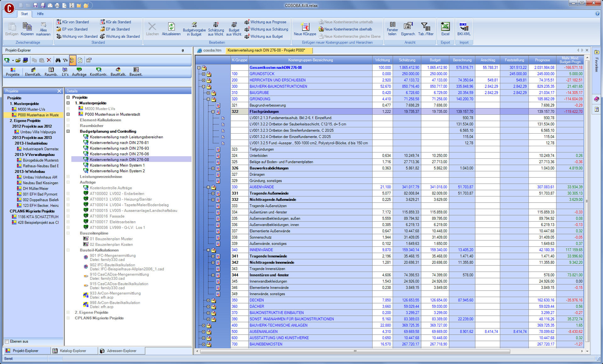Click the Aktualisieren refresh icon
Image resolution: width=603 pixels, height=364 pixels.
[171, 28]
